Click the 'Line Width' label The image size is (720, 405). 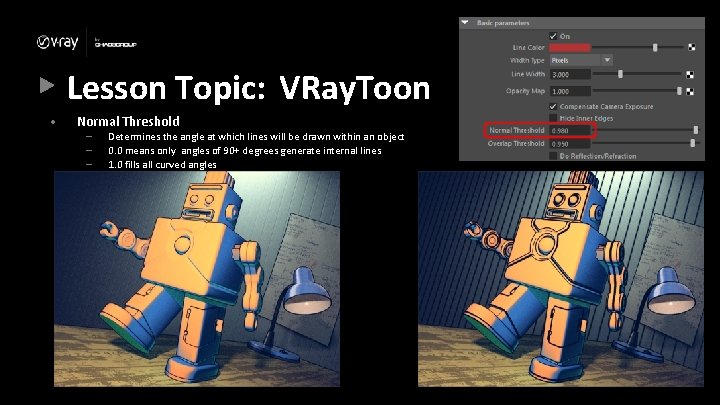tap(528, 74)
